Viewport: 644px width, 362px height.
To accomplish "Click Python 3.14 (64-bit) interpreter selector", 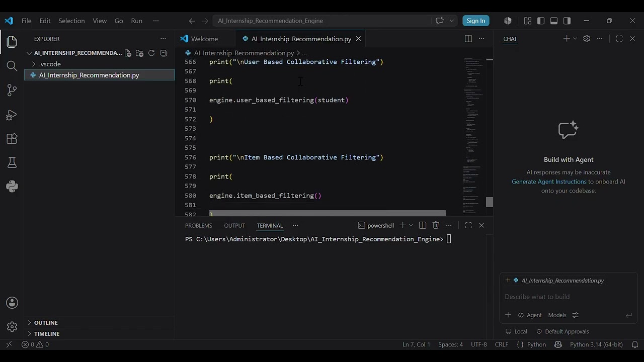I will tap(596, 344).
